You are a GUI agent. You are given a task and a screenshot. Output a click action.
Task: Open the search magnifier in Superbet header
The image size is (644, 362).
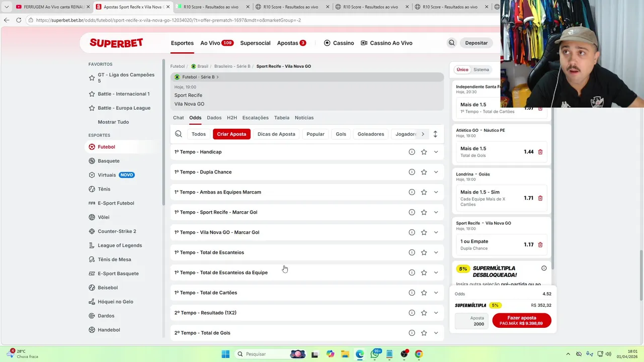pyautogui.click(x=451, y=43)
